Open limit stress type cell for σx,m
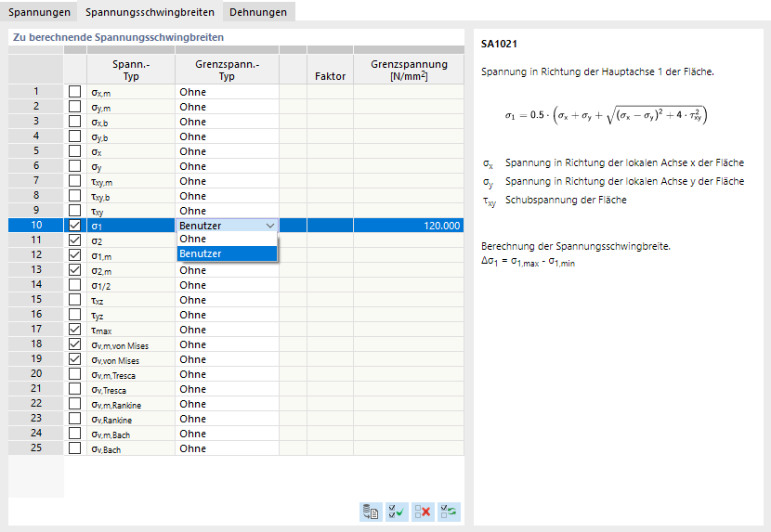 coord(228,92)
